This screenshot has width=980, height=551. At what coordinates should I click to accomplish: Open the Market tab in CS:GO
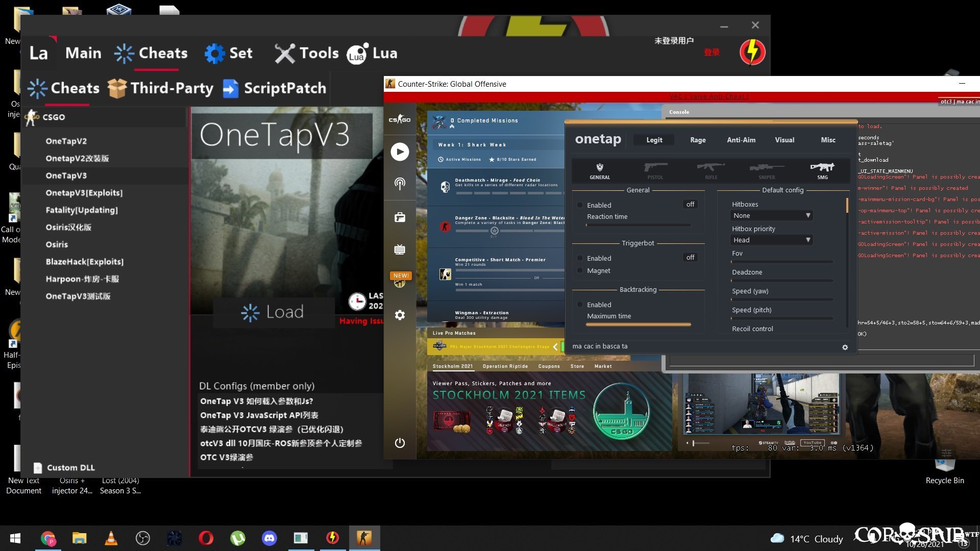[x=603, y=366]
